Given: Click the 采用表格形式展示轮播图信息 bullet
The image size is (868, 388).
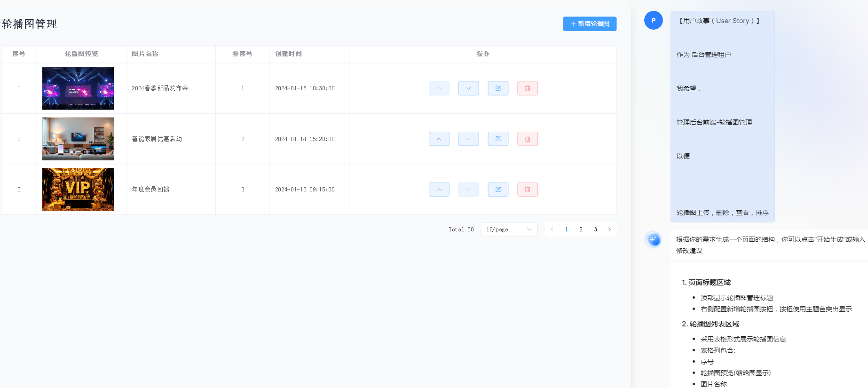Looking at the screenshot, I should pos(743,339).
